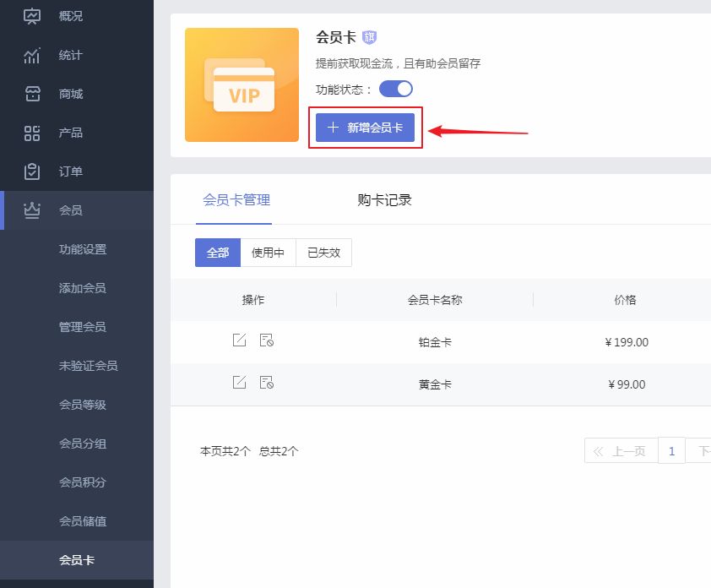
Task: Open 会员积分 in sidebar
Action: [83, 482]
